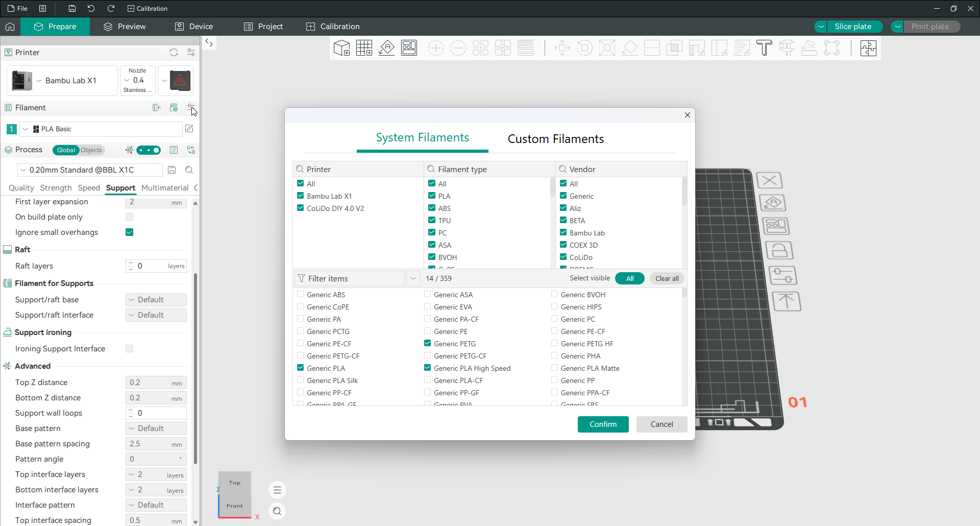Save the current process preset
980x526 pixels.
[x=172, y=170]
